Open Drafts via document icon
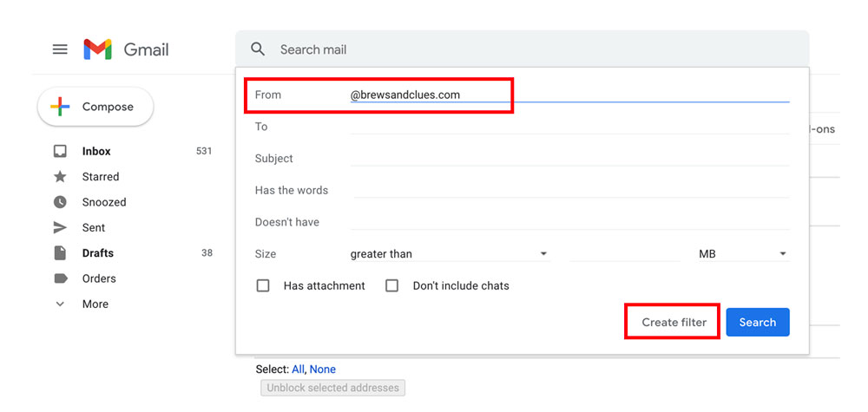The height and width of the screenshot is (412, 868). pos(60,252)
